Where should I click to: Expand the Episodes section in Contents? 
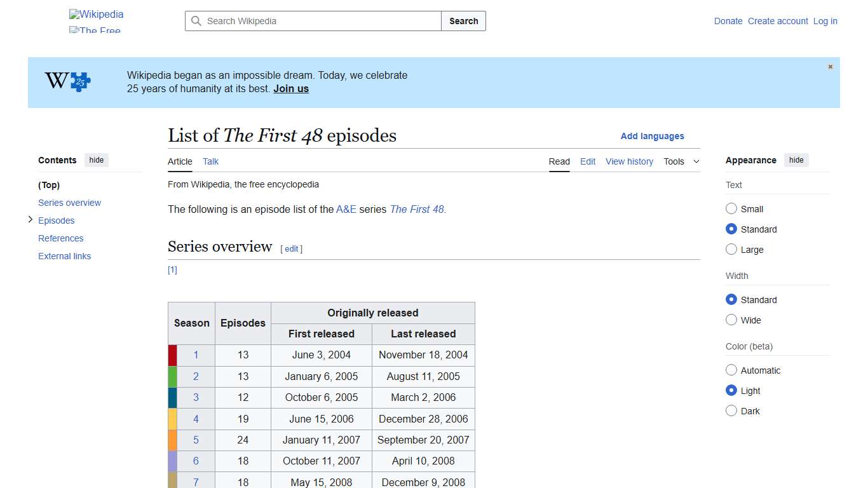(31, 219)
